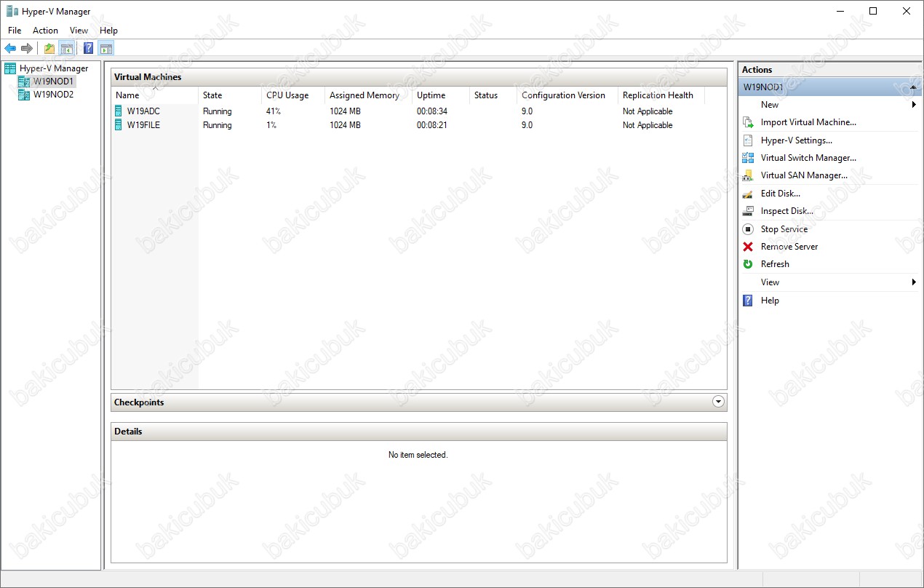The height and width of the screenshot is (588, 924).
Task: Open the File menu
Action: pos(15,31)
